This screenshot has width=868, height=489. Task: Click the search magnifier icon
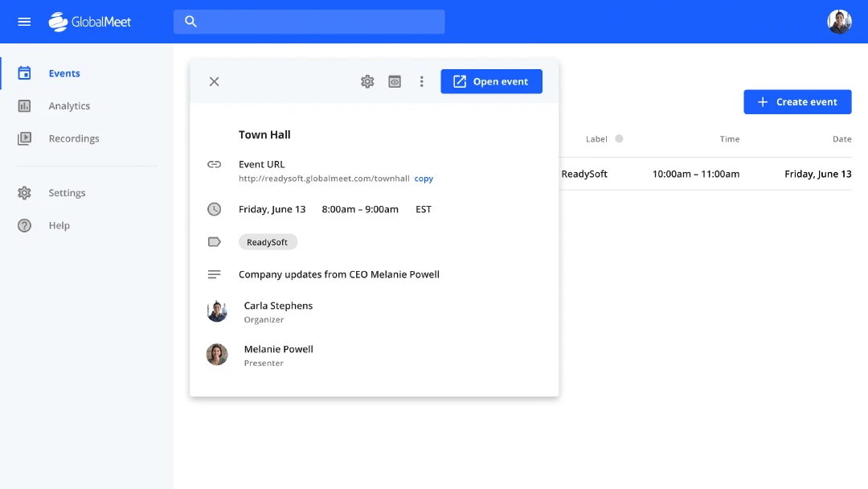(x=191, y=22)
